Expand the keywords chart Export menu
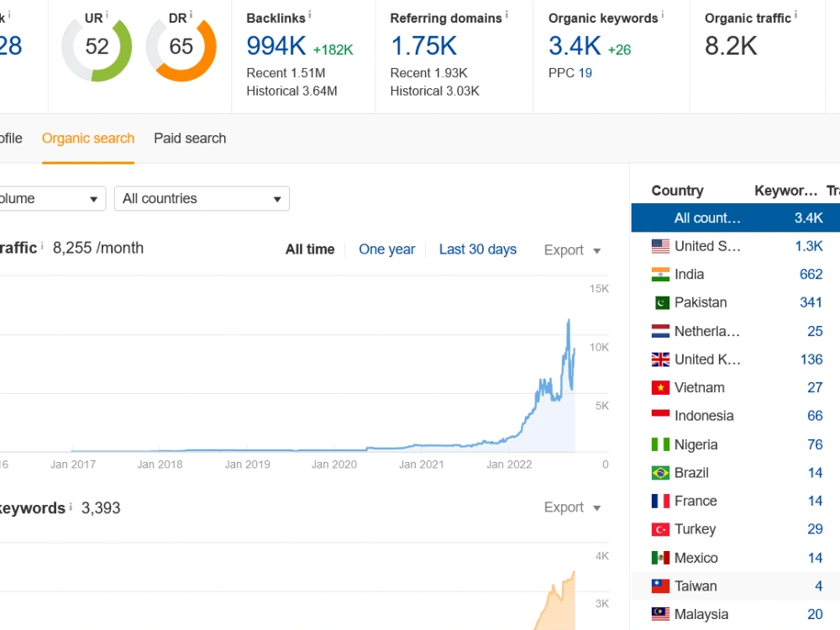 coord(572,507)
